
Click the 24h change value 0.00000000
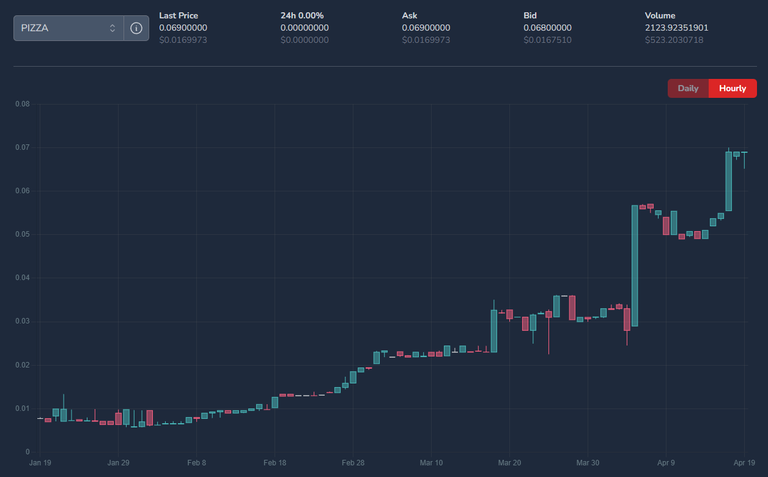[x=304, y=28]
